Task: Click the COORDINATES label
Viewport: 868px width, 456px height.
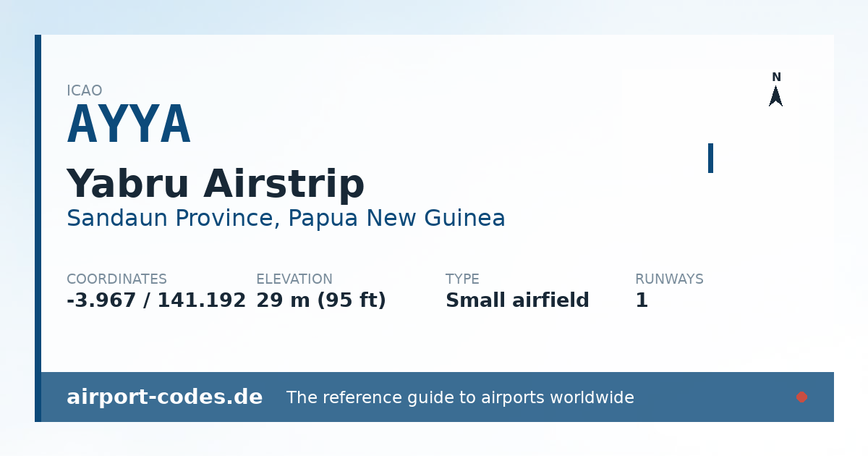Action: point(116,279)
